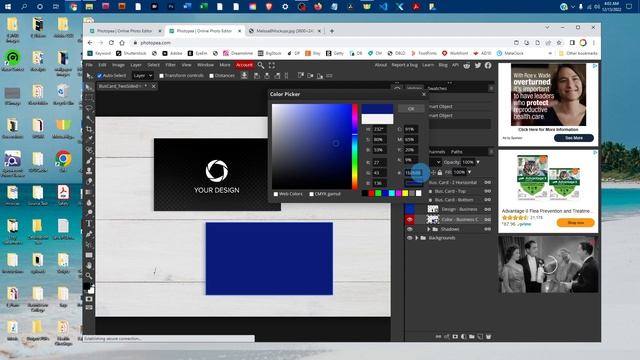
Task: Select the Crop tool
Action: tap(89, 129)
